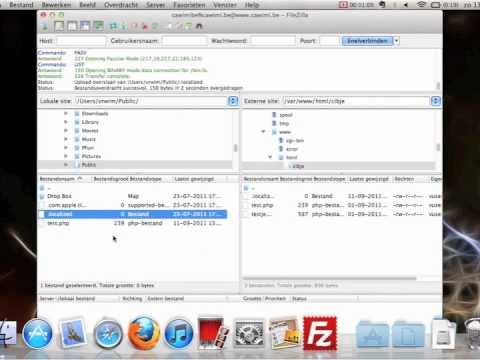Sort remote files by Rechten column
Viewport: 480px width, 360px height.
tap(409, 179)
